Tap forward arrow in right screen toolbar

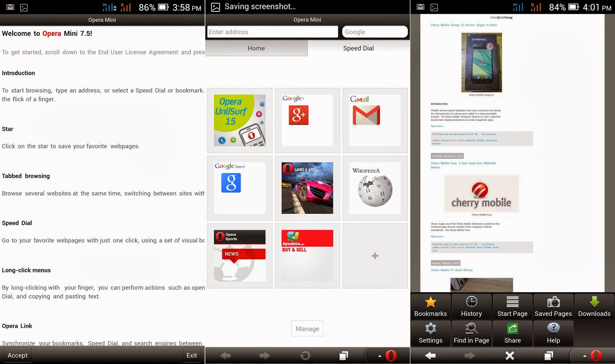coord(470,356)
